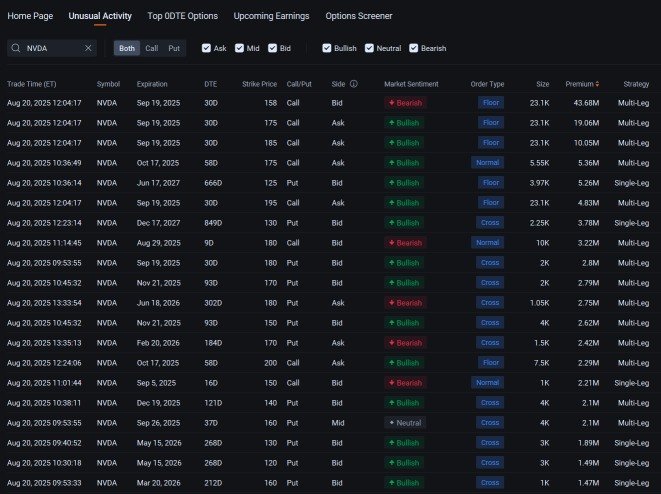Click the Premium sort arrows icon
661x494 pixels.
pos(598,84)
